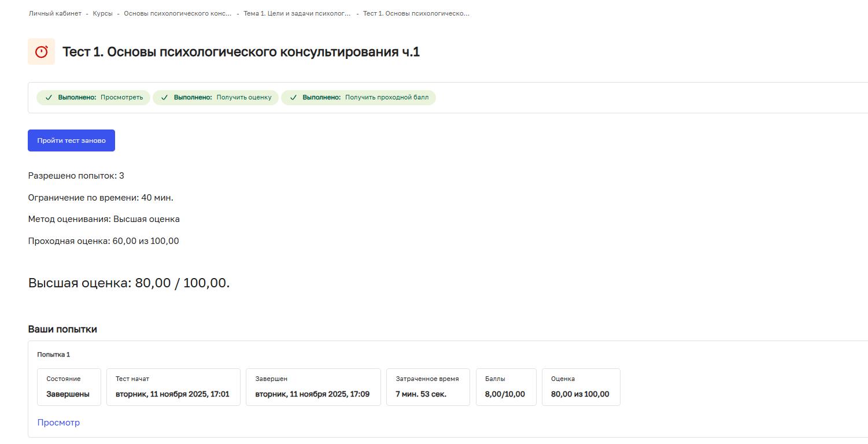Click 'Состояние' cell showing 'Завершены'

(69, 387)
